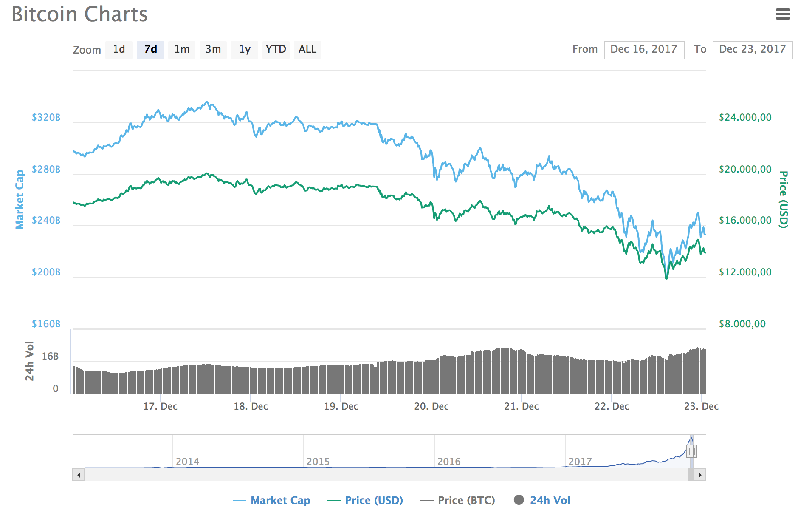Click the 20. Dec axis label
This screenshot has height=510, width=812.
[x=431, y=406]
